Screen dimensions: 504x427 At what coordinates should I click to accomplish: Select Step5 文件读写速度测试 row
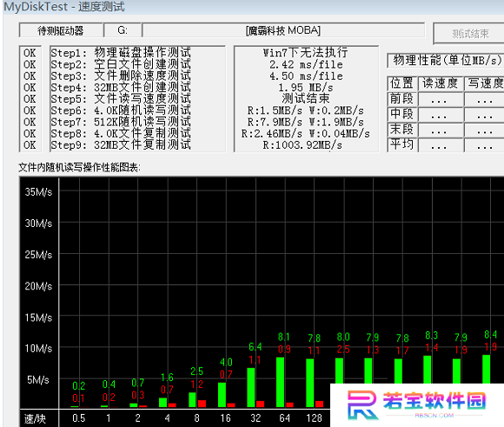121,99
